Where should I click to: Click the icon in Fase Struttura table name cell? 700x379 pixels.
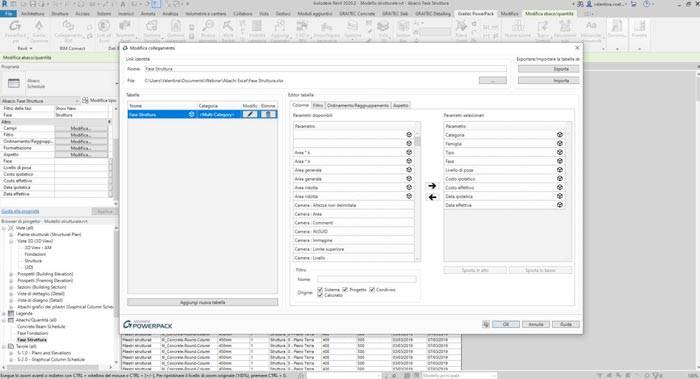coord(192,114)
